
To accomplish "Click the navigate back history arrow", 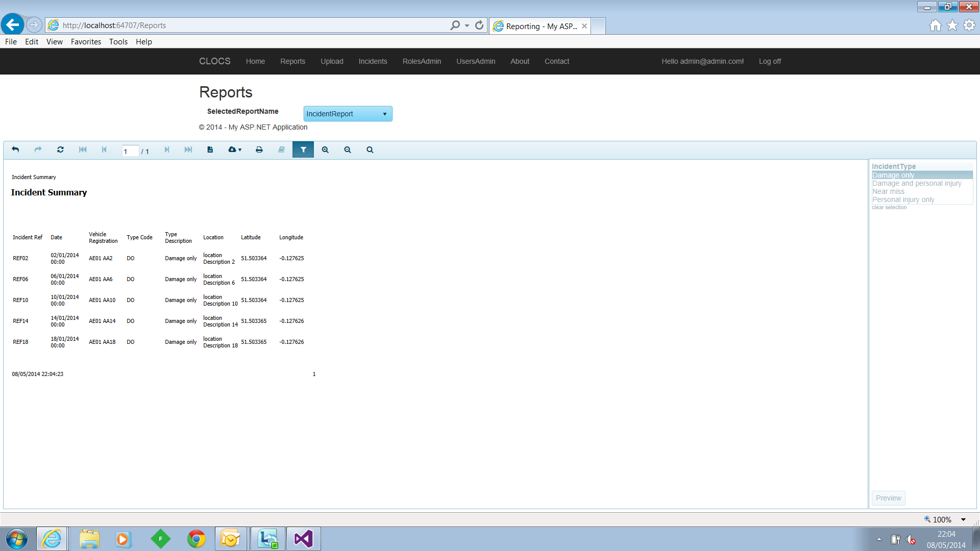I will [15, 149].
